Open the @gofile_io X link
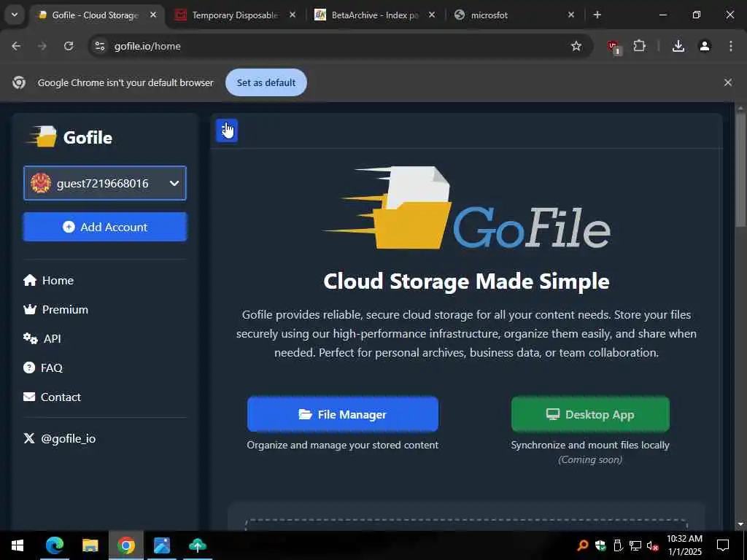The image size is (747, 560). click(60, 438)
